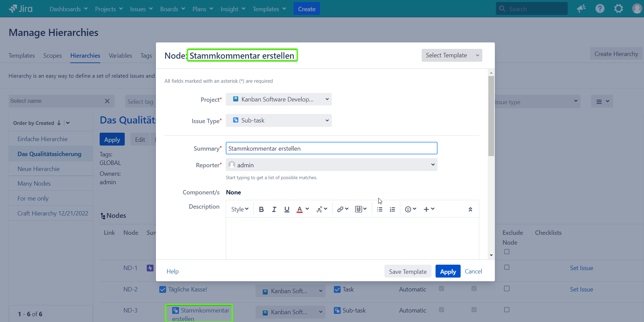Toggle bold formatting in description editor

click(x=261, y=209)
